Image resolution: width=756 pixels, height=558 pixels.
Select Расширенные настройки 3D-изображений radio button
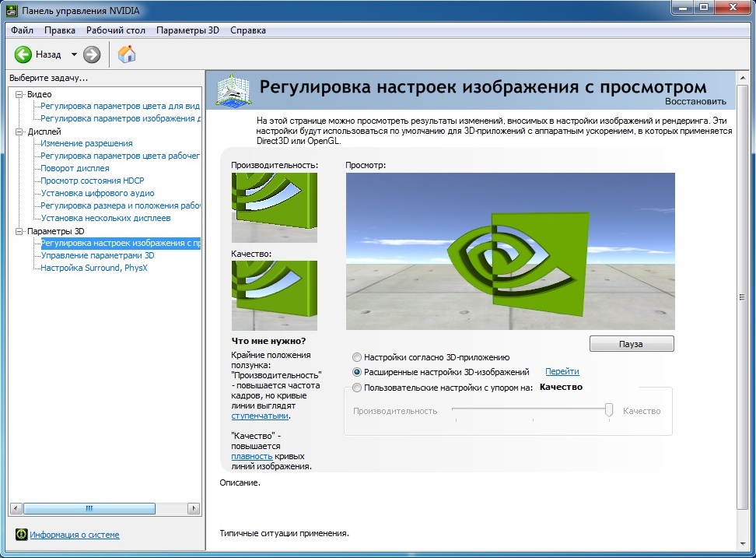pyautogui.click(x=357, y=372)
